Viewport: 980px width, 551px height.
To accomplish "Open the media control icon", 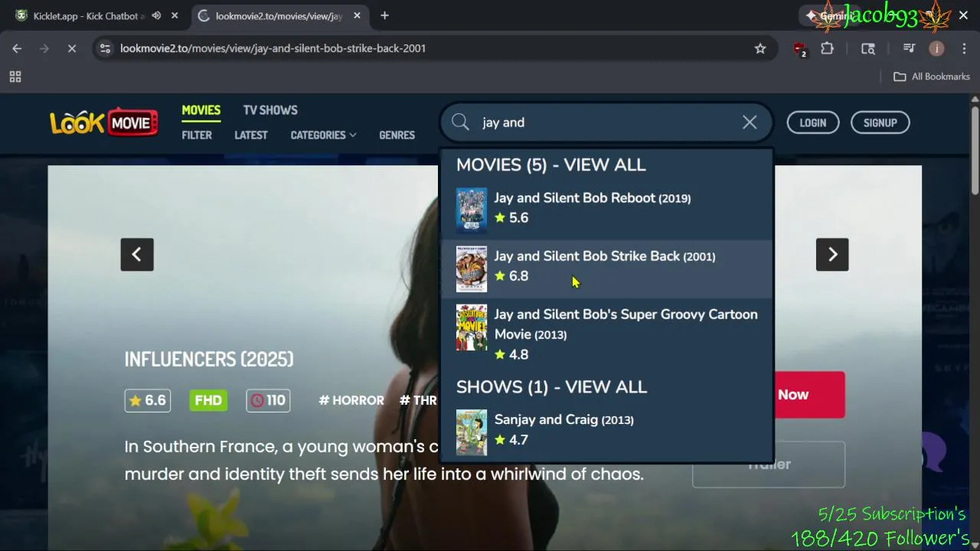I will click(x=909, y=48).
